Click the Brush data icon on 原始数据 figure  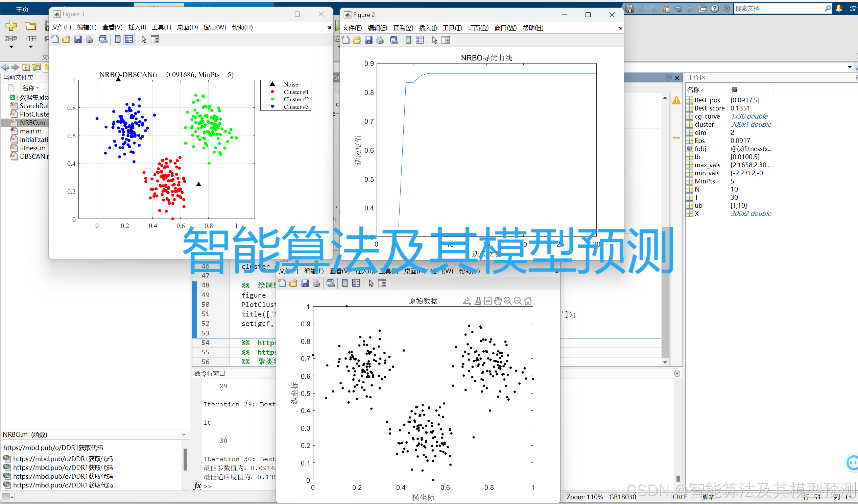tap(478, 301)
